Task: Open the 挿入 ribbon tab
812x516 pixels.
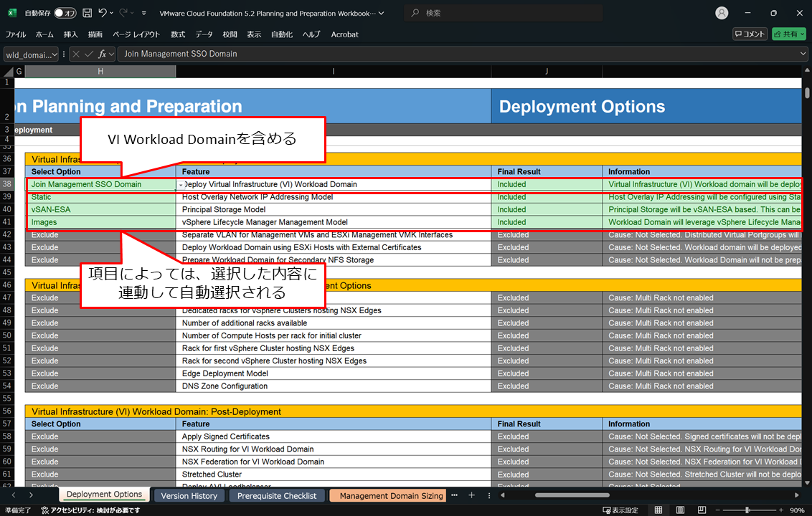Action: [70, 34]
